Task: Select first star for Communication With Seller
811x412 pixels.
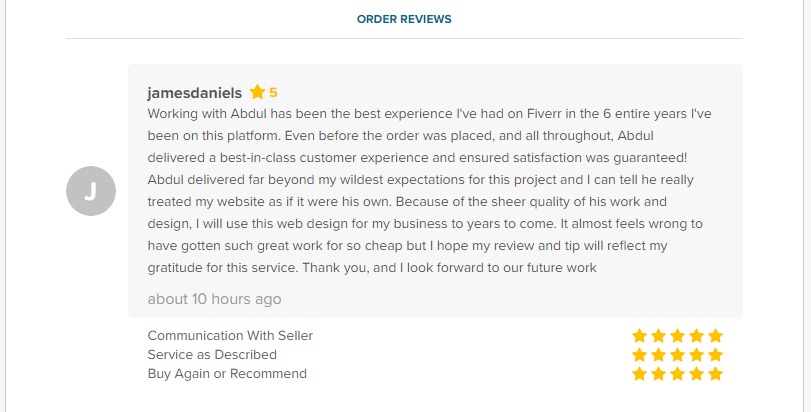Action: pyautogui.click(x=640, y=336)
